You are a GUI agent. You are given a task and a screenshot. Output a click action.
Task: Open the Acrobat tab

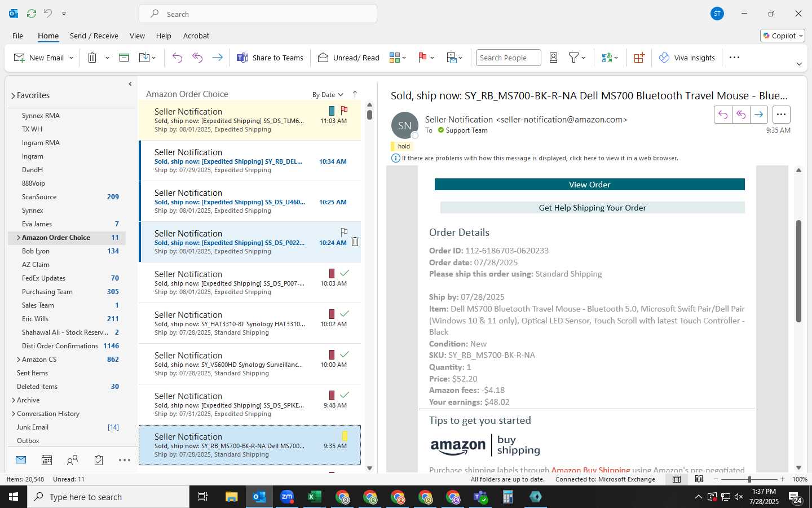tap(196, 36)
